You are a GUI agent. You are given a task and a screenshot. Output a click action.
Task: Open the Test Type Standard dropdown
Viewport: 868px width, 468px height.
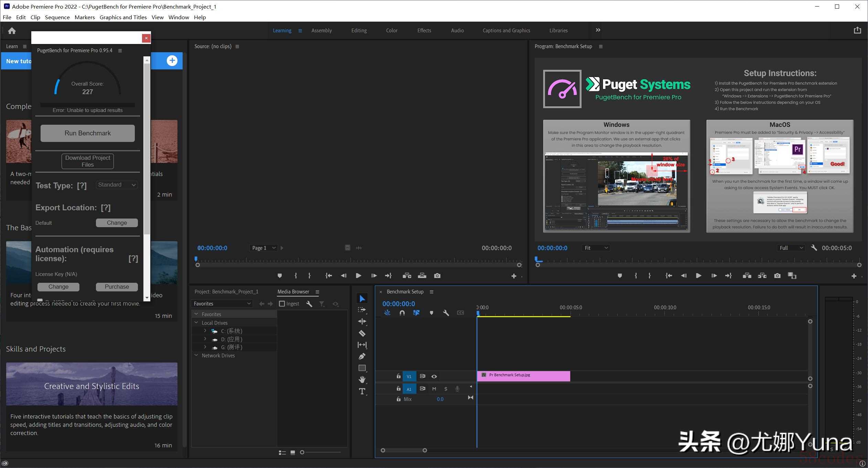(x=117, y=185)
